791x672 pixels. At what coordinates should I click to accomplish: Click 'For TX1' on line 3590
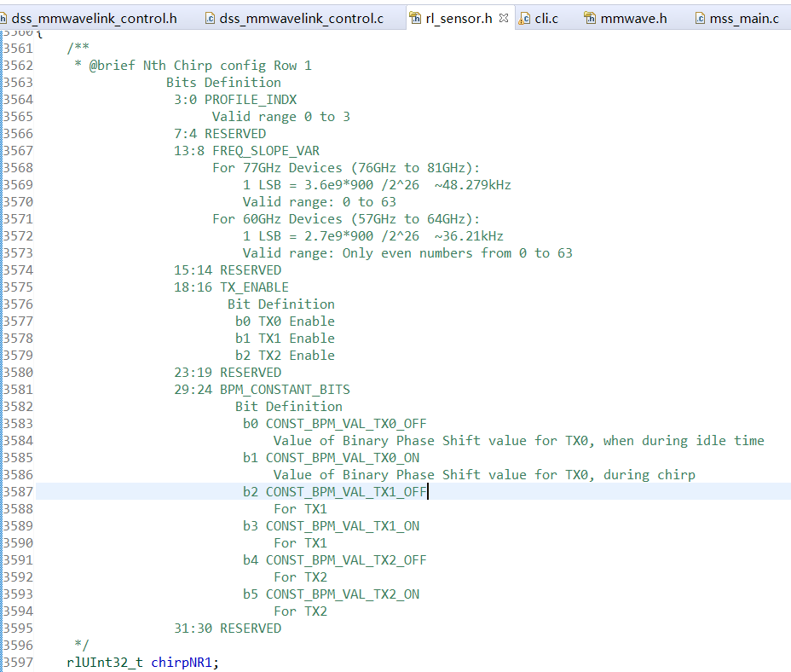pyautogui.click(x=300, y=543)
